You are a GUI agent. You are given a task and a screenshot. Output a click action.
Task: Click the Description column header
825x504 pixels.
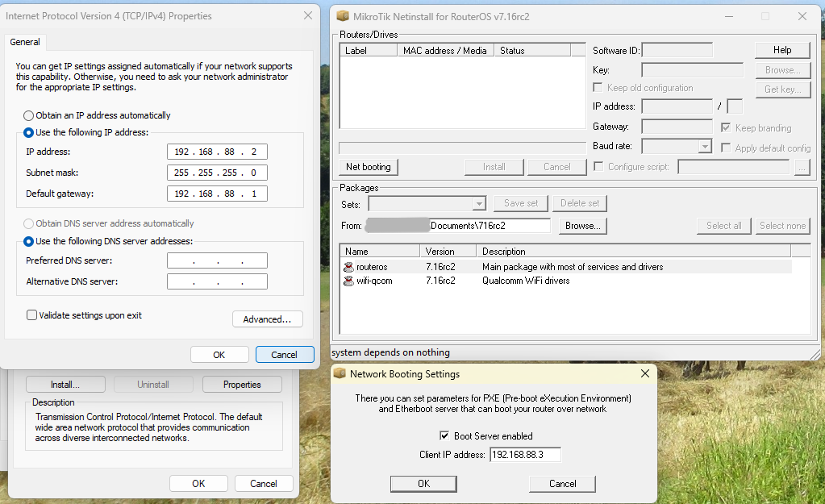point(633,251)
